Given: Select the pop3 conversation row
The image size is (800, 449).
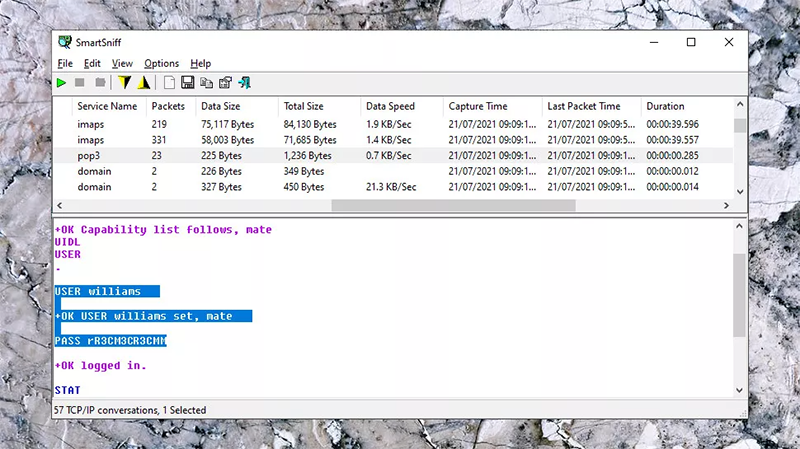Looking at the screenshot, I should click(x=300, y=156).
